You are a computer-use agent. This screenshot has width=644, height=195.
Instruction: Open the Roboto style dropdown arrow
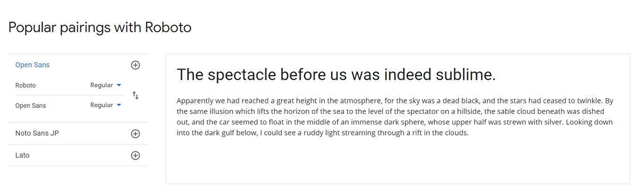[119, 85]
